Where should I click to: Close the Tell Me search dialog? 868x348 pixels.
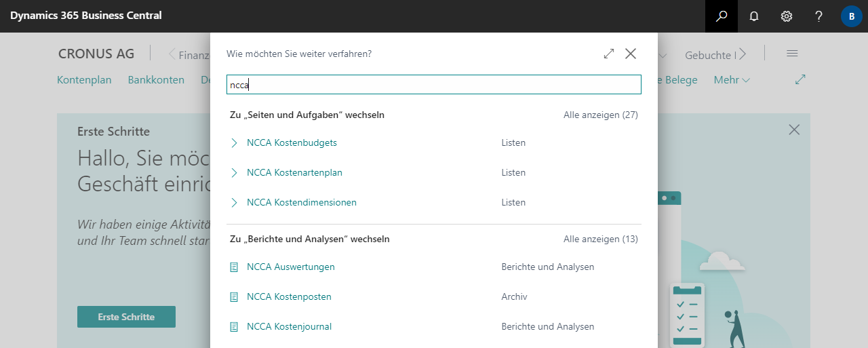coord(631,54)
